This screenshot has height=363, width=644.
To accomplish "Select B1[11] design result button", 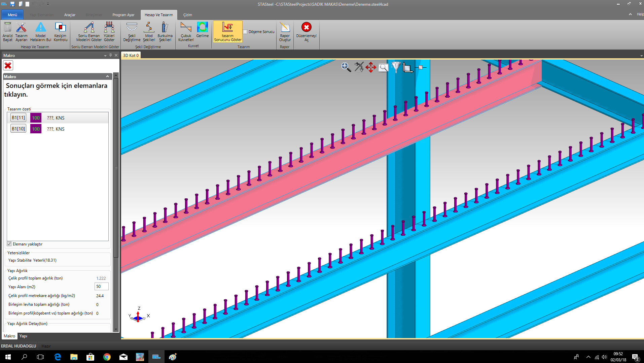I will pyautogui.click(x=18, y=118).
